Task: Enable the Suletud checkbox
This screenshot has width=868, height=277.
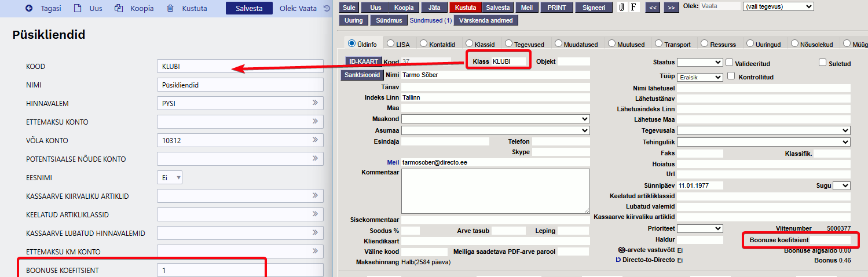Action: (823, 63)
